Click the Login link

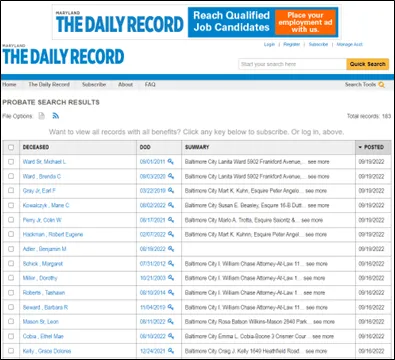tap(269, 44)
